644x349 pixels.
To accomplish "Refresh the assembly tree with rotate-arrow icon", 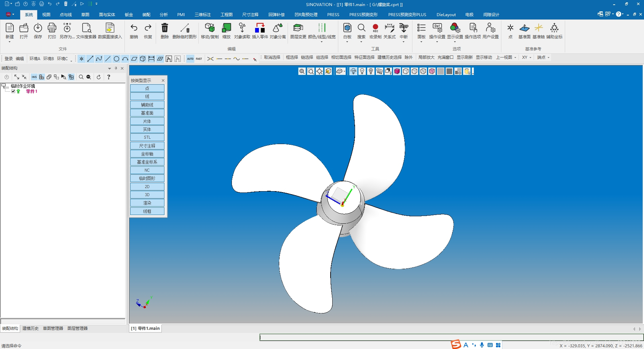I will 99,77.
